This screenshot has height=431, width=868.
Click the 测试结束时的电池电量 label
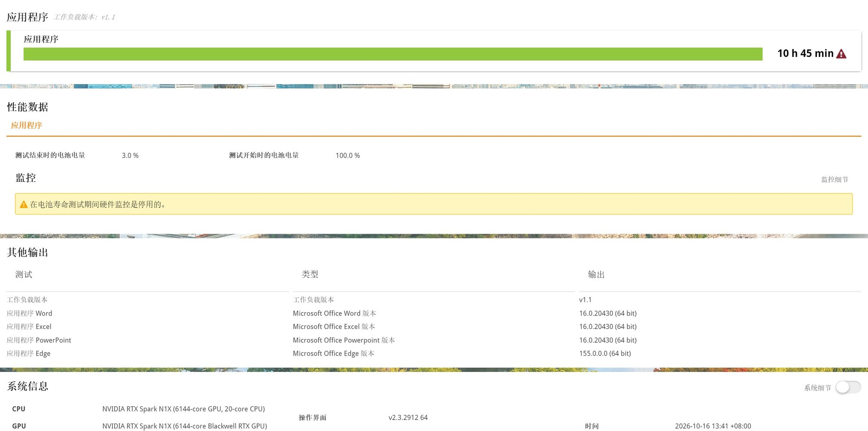coord(50,155)
